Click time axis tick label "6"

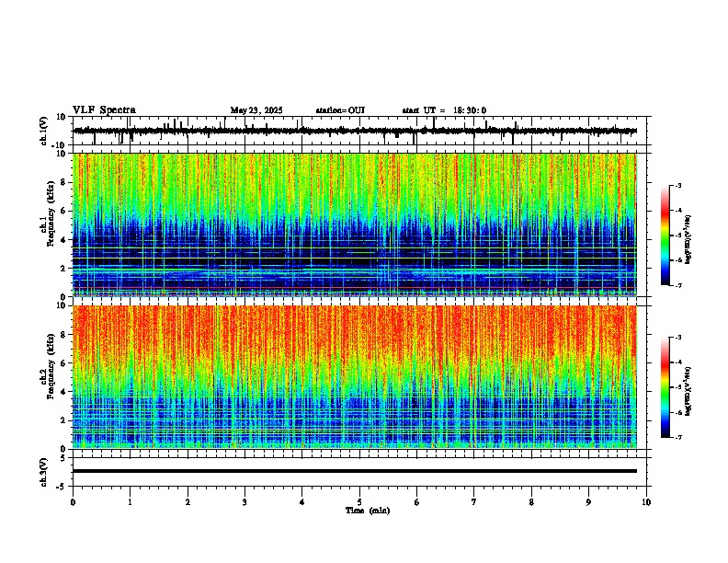pos(417,502)
